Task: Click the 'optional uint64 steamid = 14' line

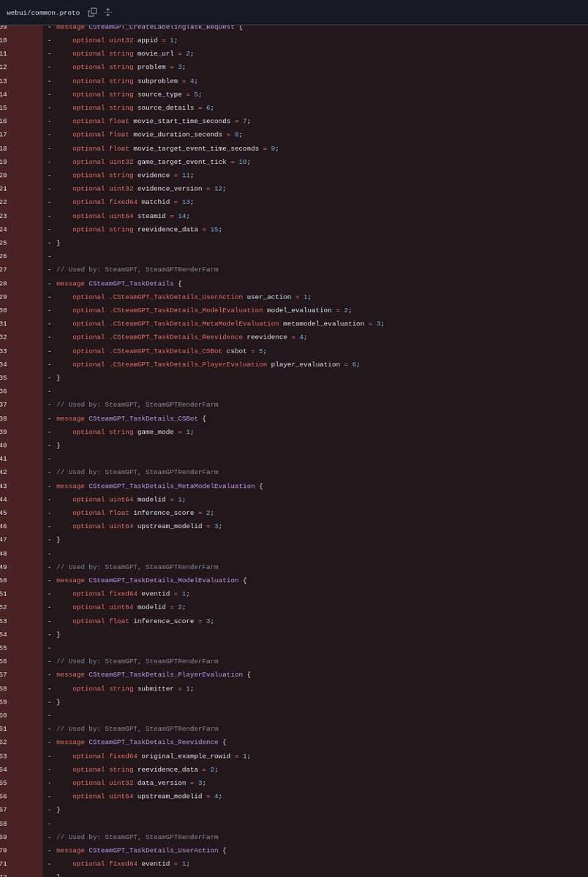Action: click(x=131, y=217)
